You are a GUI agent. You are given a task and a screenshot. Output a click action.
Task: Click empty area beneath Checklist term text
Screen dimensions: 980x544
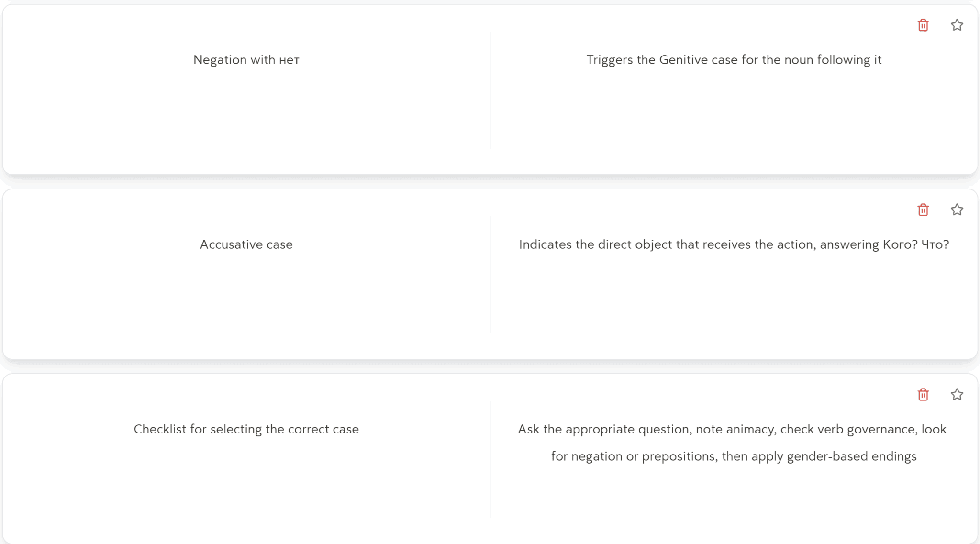[x=246, y=483]
